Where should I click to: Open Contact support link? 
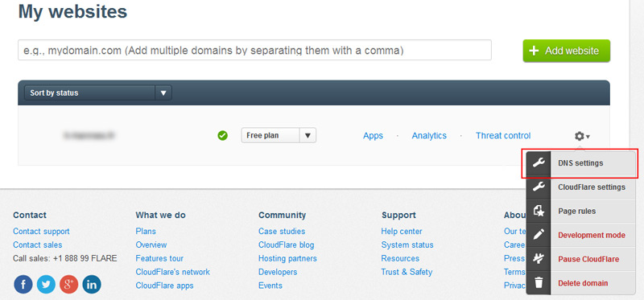click(x=41, y=231)
